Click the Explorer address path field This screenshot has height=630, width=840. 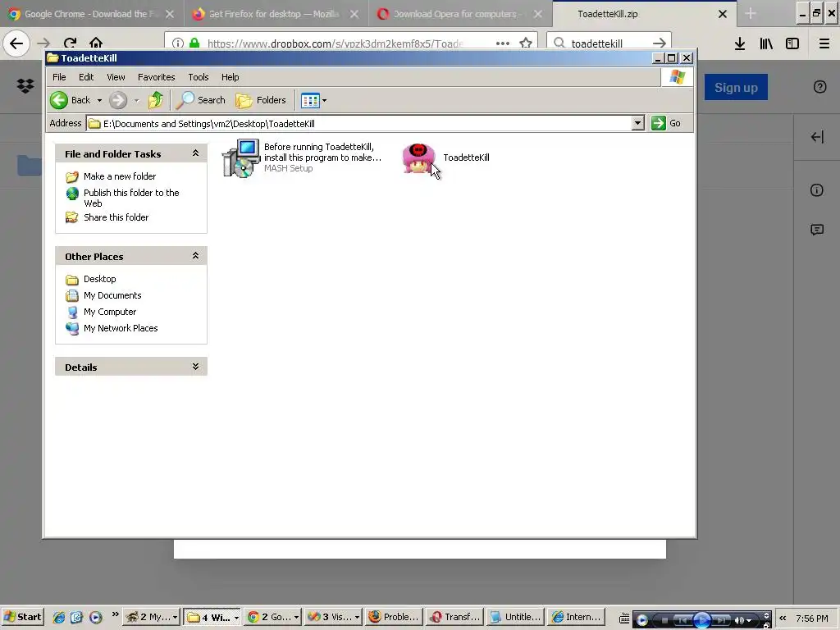[359, 124]
